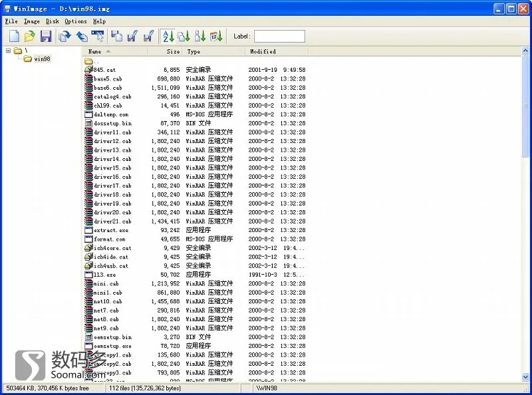Screen dimensions: 532x395
Task: Select the file name net7.cab
Action: coord(106,310)
